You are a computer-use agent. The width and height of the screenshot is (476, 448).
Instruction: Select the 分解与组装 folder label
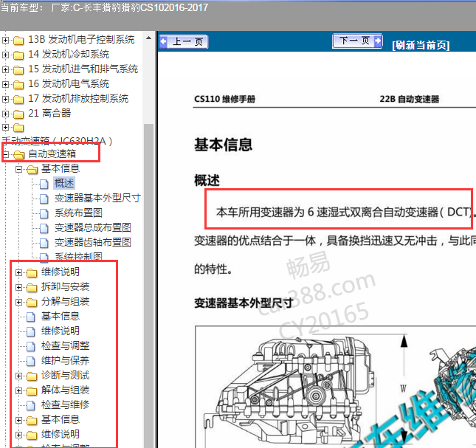click(65, 301)
